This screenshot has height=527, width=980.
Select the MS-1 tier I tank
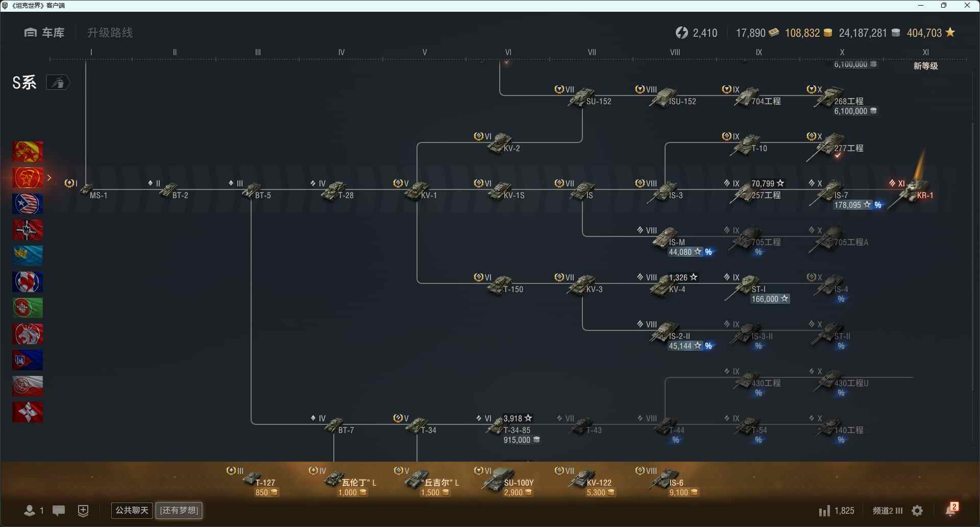coord(87,189)
